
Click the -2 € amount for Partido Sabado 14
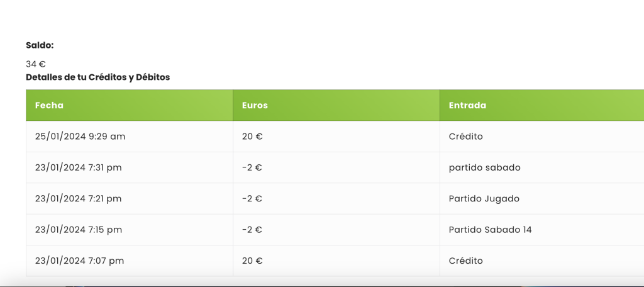(x=252, y=230)
